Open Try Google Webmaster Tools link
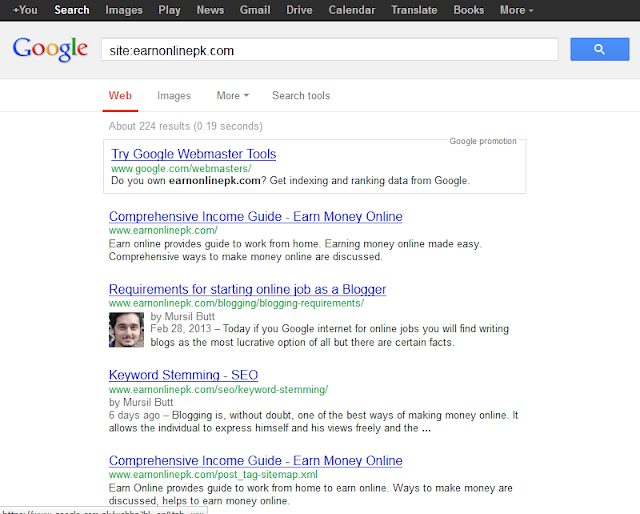Image resolution: width=640 pixels, height=514 pixels. point(193,154)
